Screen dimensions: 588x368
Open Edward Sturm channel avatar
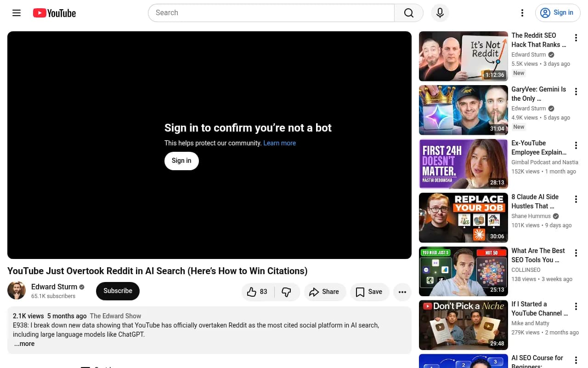17,291
